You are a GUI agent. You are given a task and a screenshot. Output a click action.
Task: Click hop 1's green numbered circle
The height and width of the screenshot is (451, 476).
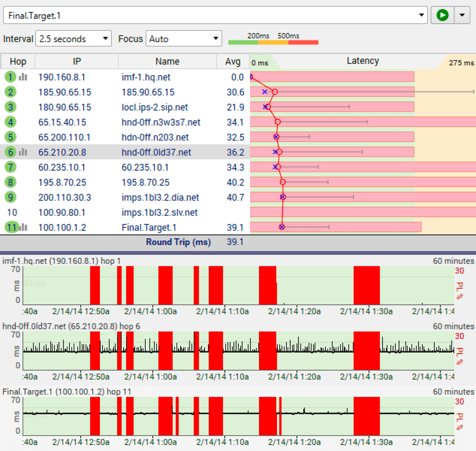[x=10, y=77]
